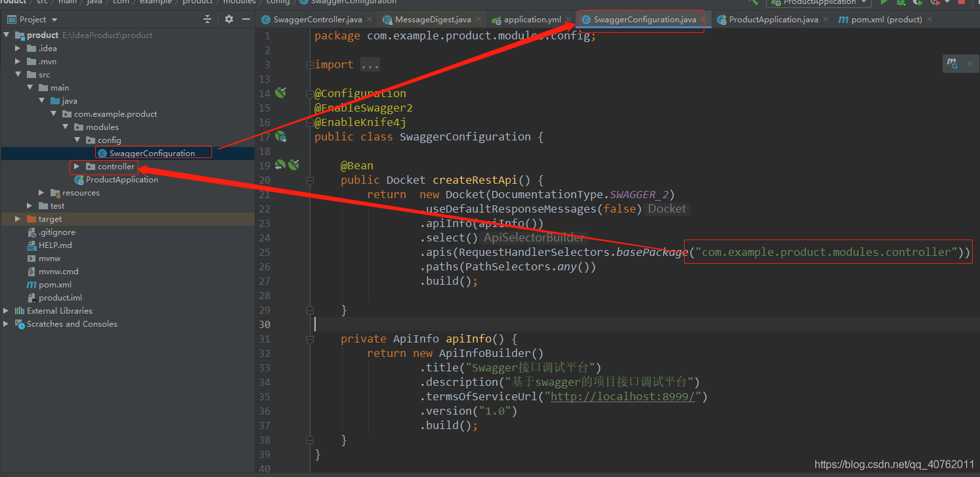Click the Maven reload changes floating icon

952,64
